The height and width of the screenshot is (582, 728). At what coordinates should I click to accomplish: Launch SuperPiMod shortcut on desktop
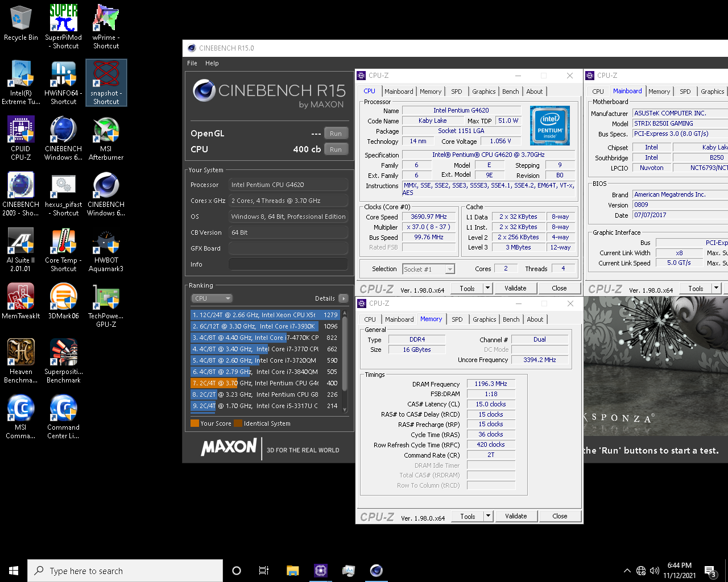[63, 27]
